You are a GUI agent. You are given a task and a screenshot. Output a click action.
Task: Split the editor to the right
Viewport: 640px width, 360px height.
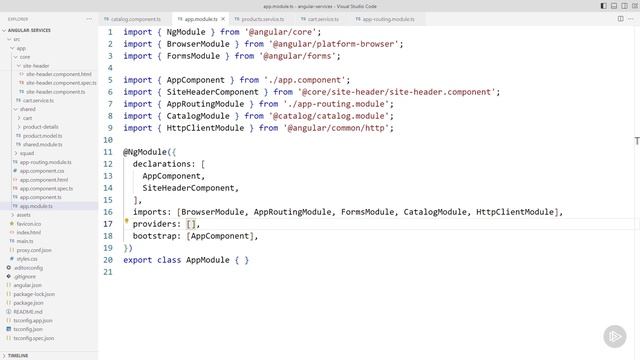(x=620, y=19)
